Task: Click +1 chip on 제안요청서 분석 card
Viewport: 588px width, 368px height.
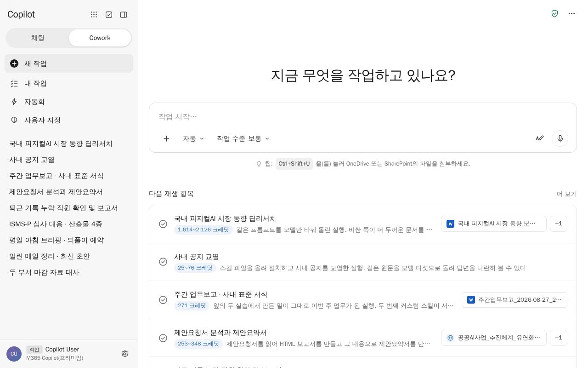Action: (x=559, y=338)
